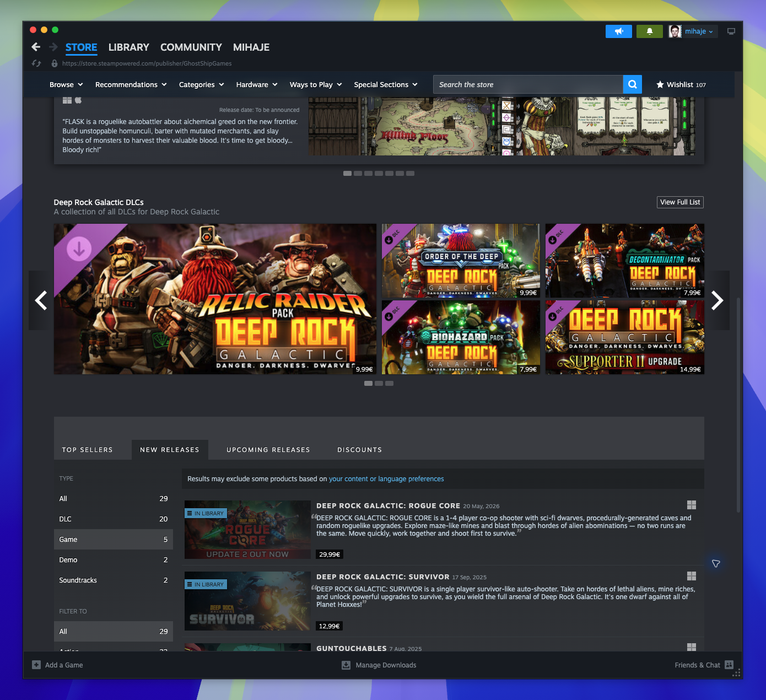The image size is (766, 700).
Task: Open the content or language preferences link
Action: coord(386,479)
